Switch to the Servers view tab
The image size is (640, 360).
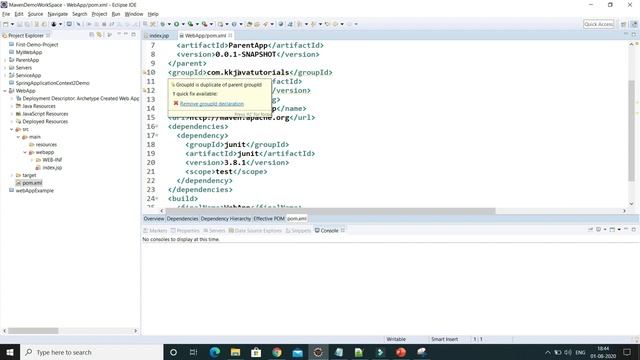[x=214, y=231]
